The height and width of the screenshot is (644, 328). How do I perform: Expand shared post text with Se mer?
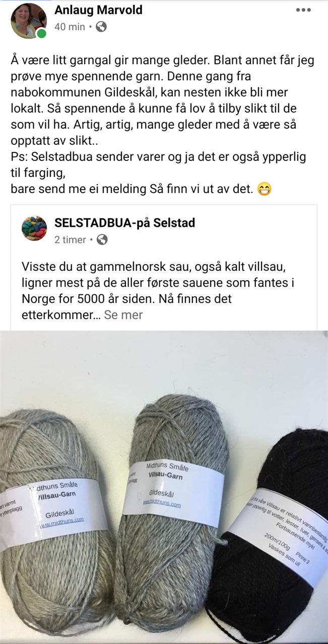[x=123, y=315]
